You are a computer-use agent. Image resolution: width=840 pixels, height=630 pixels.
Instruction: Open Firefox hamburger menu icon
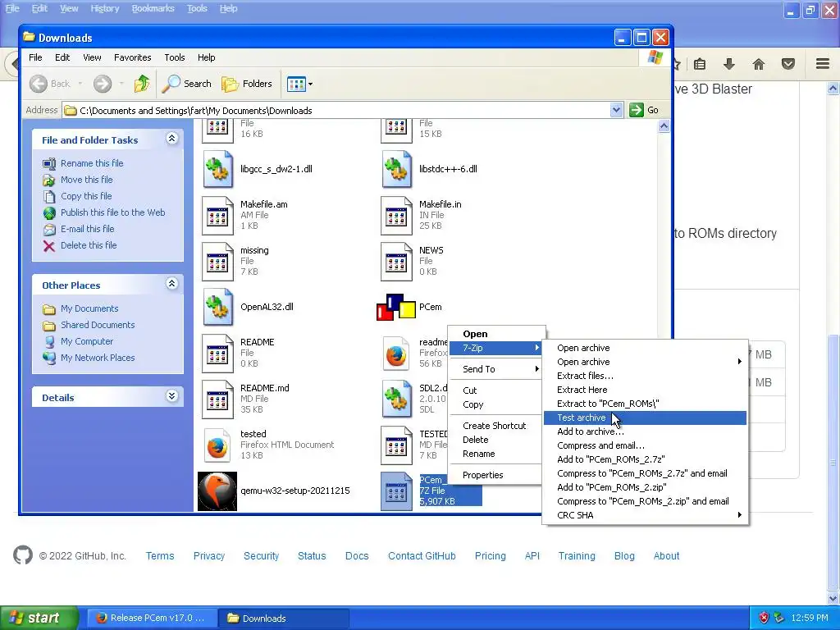(823, 64)
